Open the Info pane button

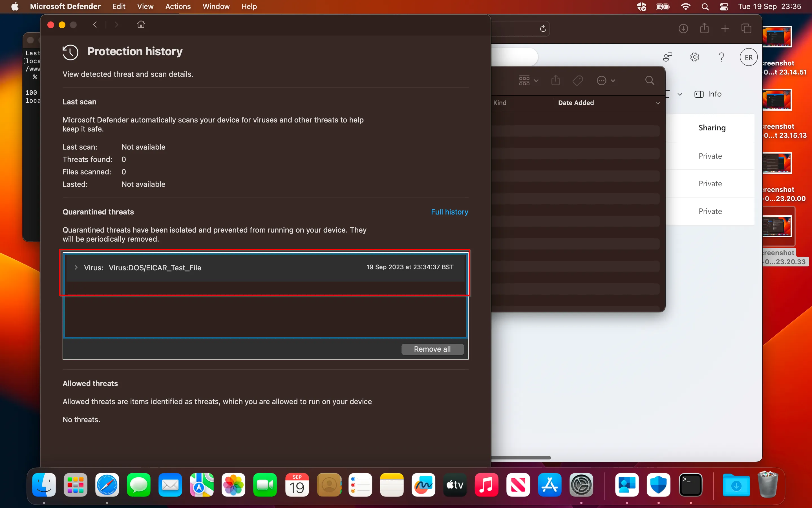708,94
